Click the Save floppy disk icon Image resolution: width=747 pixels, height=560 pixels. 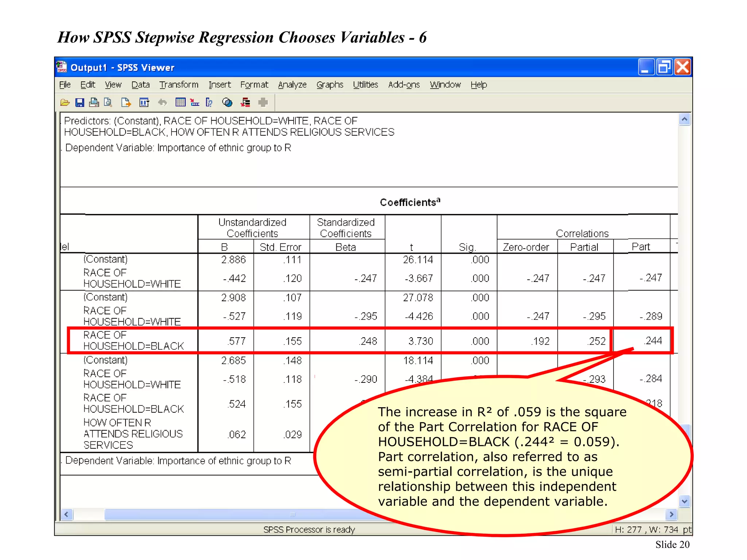coord(80,103)
